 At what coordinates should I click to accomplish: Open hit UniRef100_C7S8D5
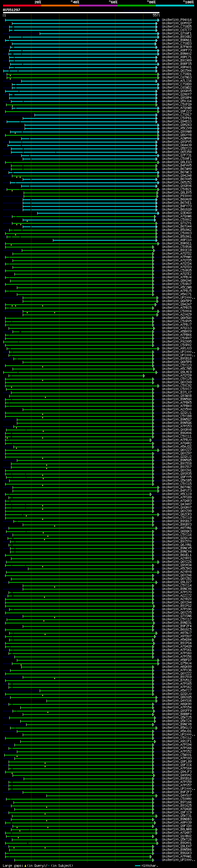[x=177, y=26]
